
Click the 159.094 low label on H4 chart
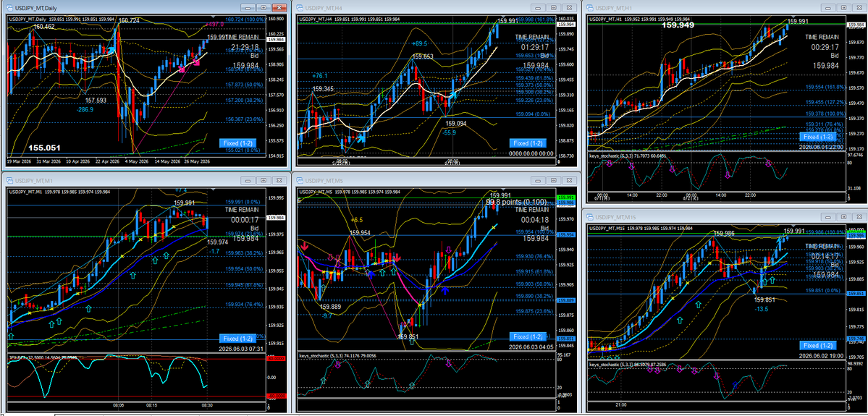coord(457,124)
